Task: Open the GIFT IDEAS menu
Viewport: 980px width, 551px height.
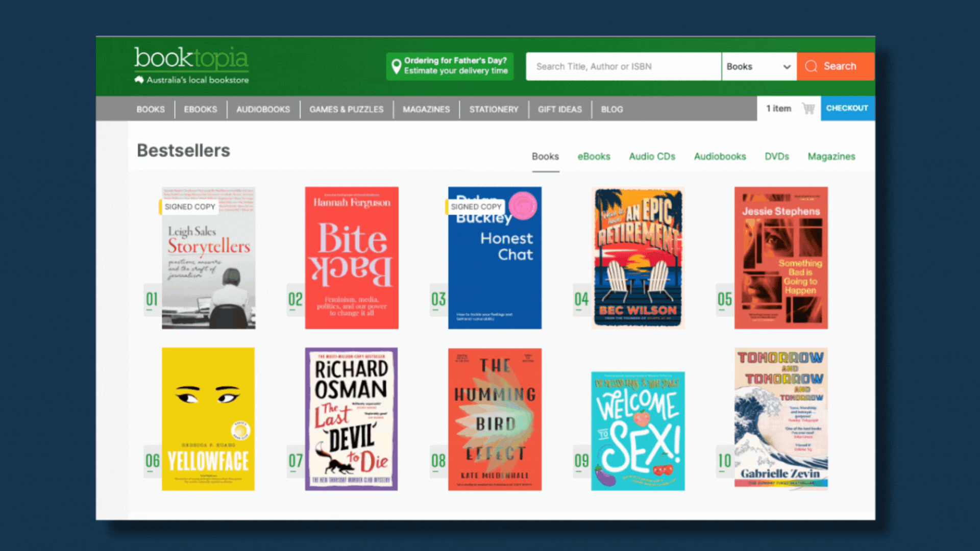Action: tap(559, 109)
